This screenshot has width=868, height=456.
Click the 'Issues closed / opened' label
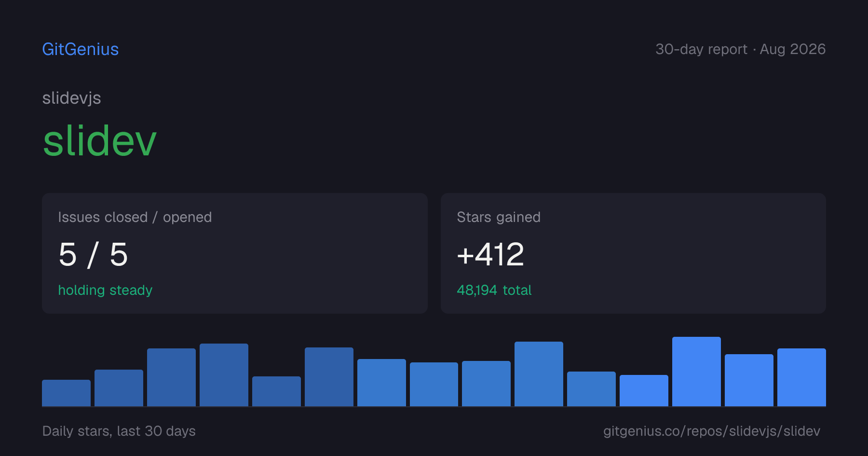135,217
